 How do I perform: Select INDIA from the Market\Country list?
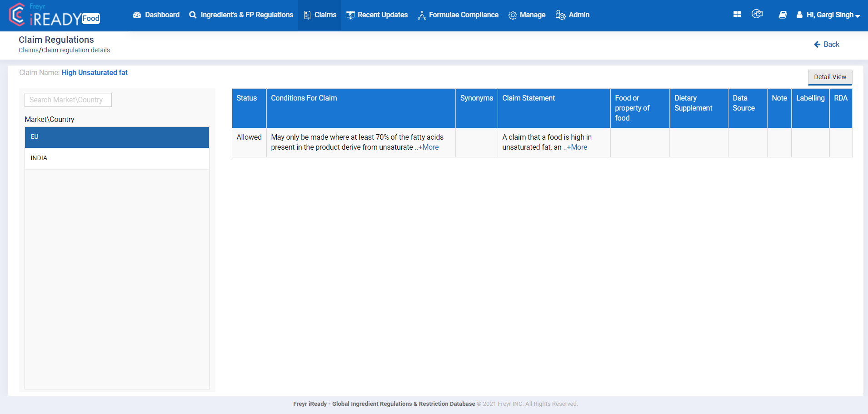click(117, 158)
